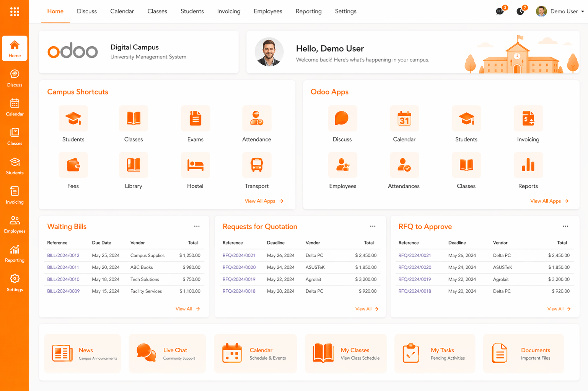
Task: Expand the Demo User account dropdown
Action: click(x=560, y=11)
